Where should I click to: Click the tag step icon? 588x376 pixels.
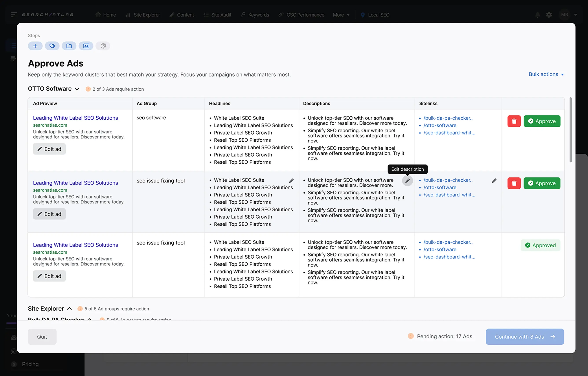click(x=52, y=46)
